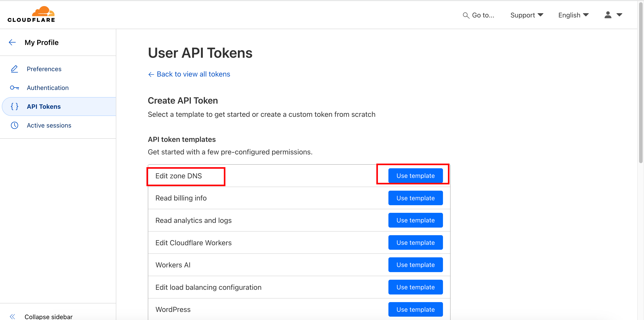Use template for Workers AI
This screenshot has height=320, width=644.
point(415,265)
